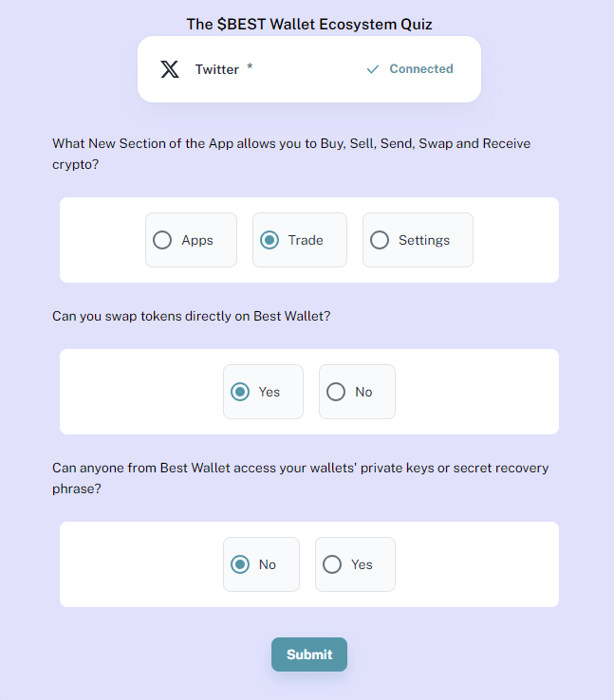Click the Buy, Sell, Send, Swap question text
The height and width of the screenshot is (700, 614).
click(291, 154)
